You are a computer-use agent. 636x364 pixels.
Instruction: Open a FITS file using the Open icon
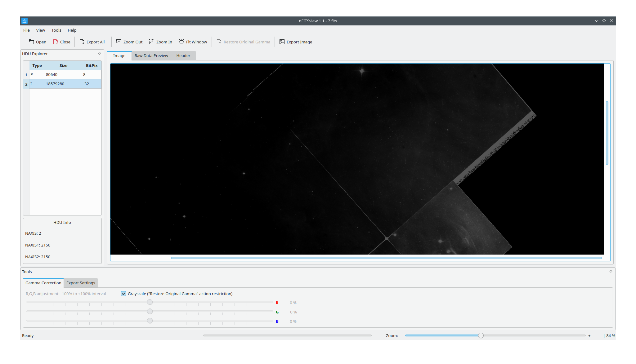tap(37, 42)
